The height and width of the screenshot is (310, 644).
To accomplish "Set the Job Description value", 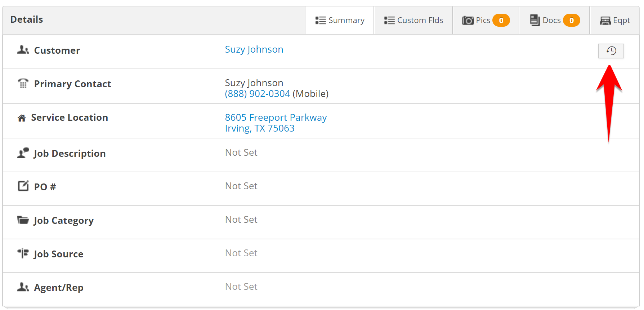I will 241,152.
